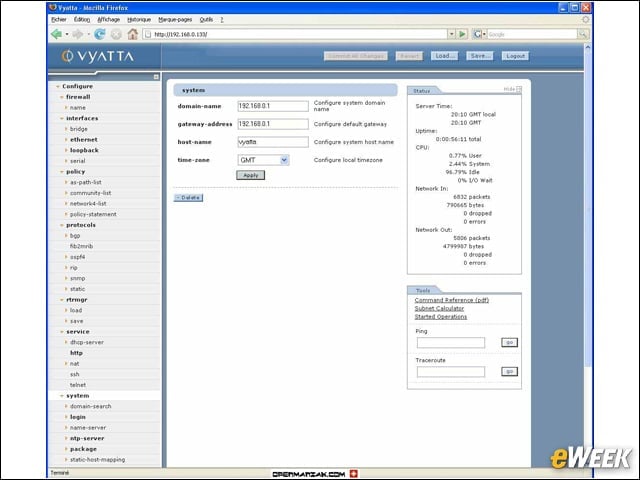
Task: Open the Outils menu
Action: pyautogui.click(x=206, y=20)
